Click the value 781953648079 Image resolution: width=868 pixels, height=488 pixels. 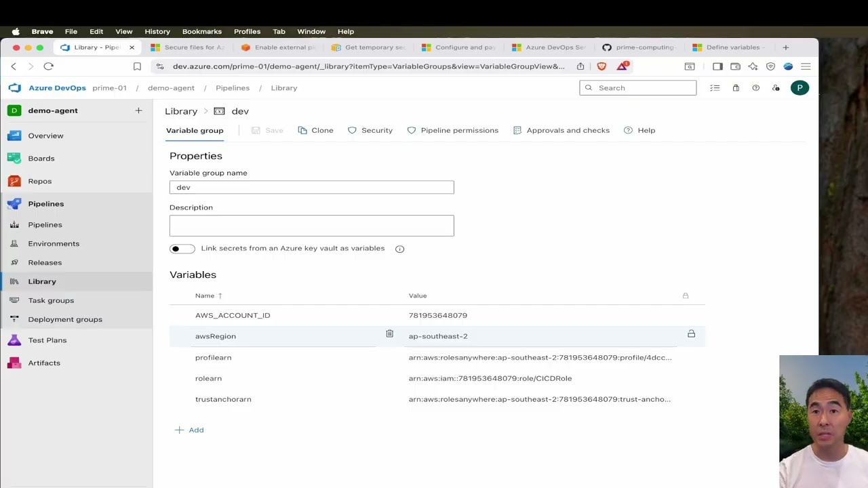(437, 315)
